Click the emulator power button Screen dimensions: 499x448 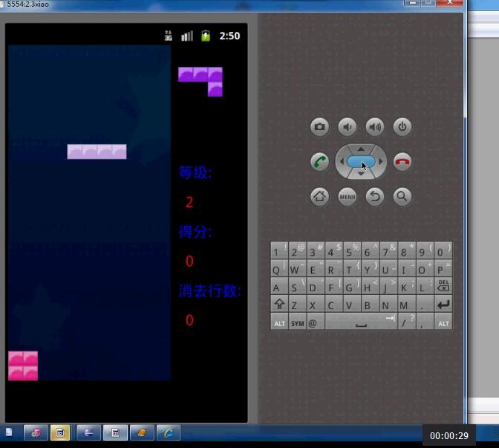[x=402, y=127]
